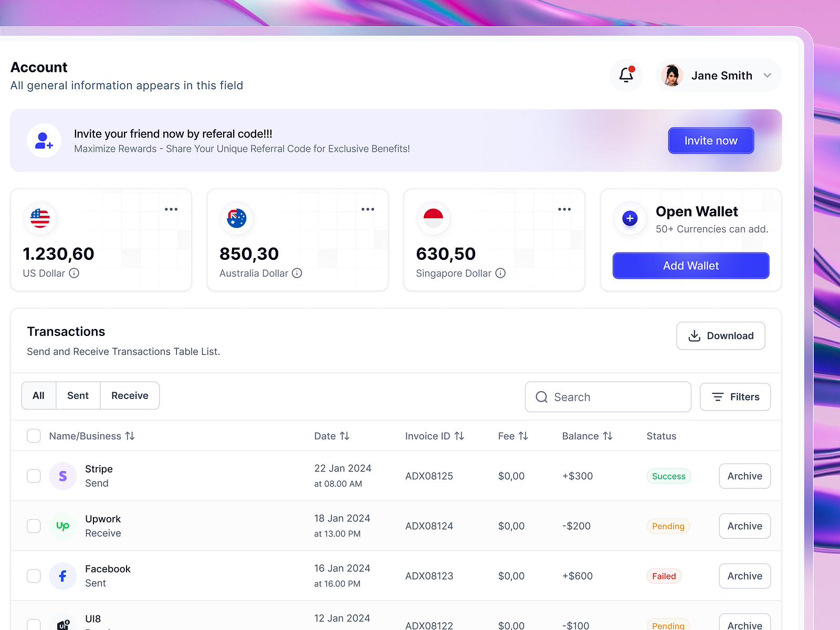Screen dimensions: 840x630
Task: Click Jane Smith's profile avatar
Action: (x=671, y=75)
